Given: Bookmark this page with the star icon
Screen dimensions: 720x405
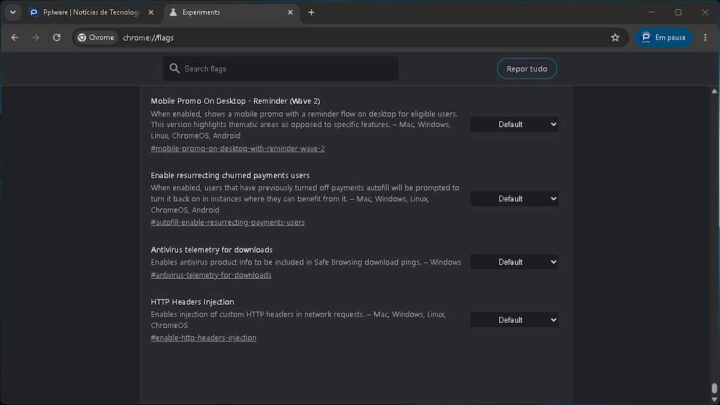Looking at the screenshot, I should tap(615, 38).
